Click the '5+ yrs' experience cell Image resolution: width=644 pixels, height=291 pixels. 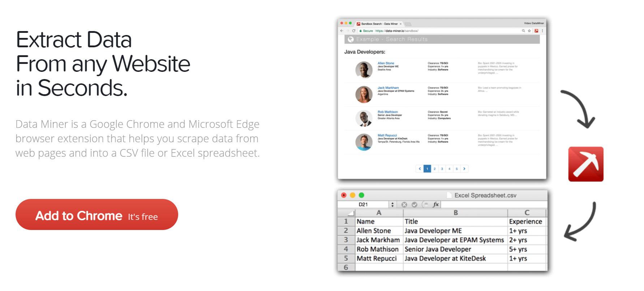click(x=527, y=249)
